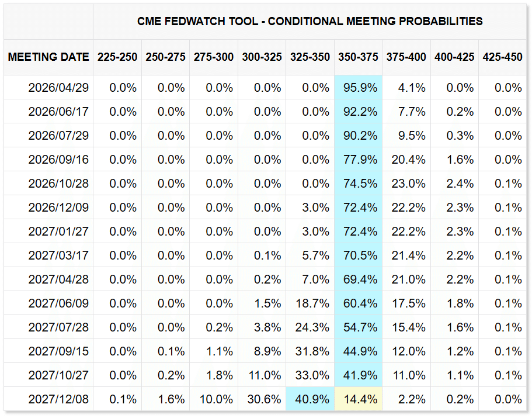
Task: Click the 2026/12/09 meeting date cell
Action: [58, 208]
